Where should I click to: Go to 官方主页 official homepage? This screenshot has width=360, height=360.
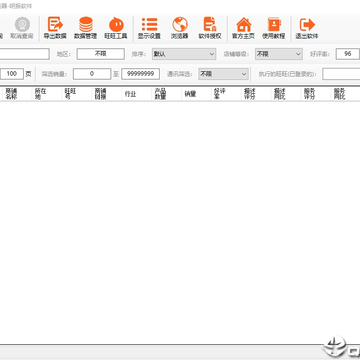[243, 28]
